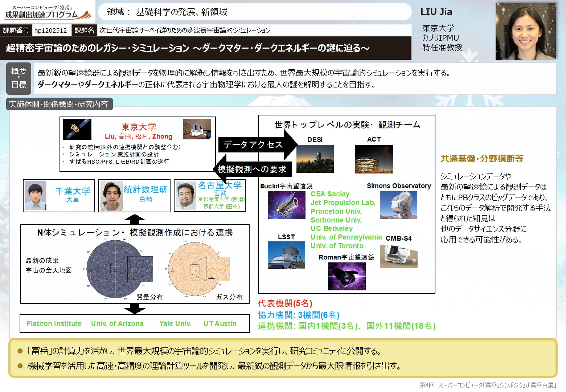
Task: Select the 実施体制・関係機関・研究内容 tab
Action: tap(59, 104)
